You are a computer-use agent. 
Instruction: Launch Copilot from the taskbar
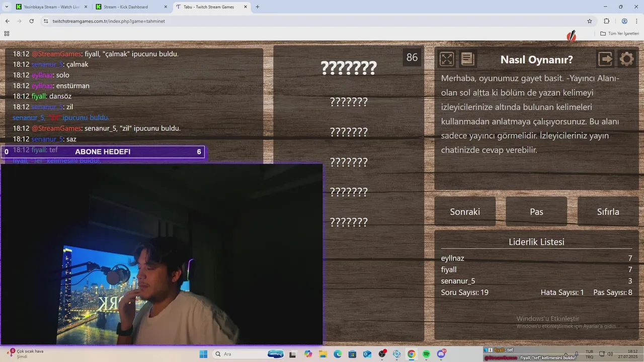tap(308, 354)
